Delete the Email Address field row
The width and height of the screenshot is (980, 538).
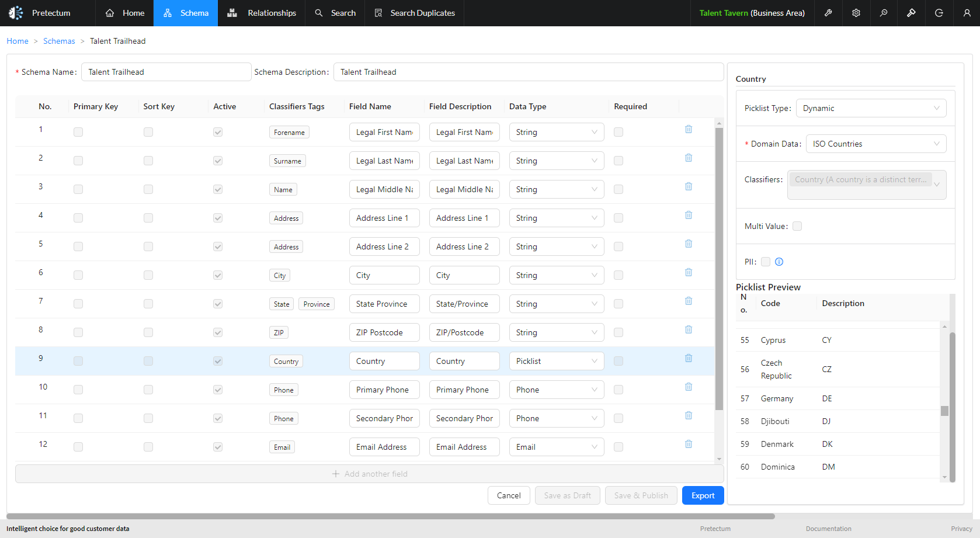click(x=689, y=444)
